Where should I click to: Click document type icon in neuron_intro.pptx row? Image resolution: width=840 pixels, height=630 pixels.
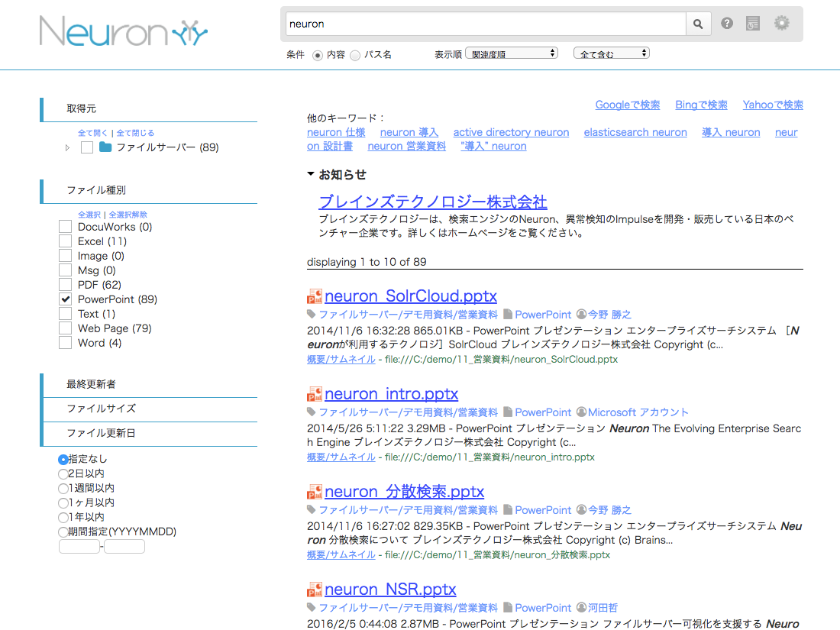tap(507, 412)
